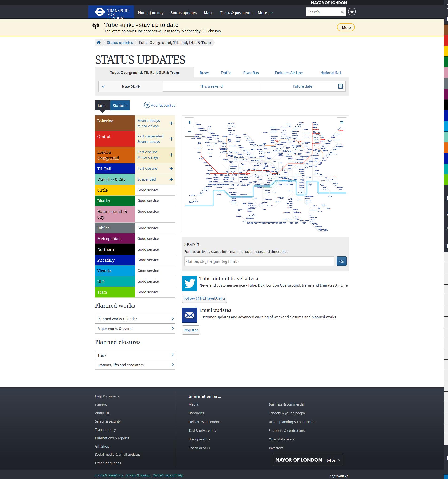Viewport: 448px width, 479px height.
Task: Open the National Rail tab
Action: coord(330,73)
